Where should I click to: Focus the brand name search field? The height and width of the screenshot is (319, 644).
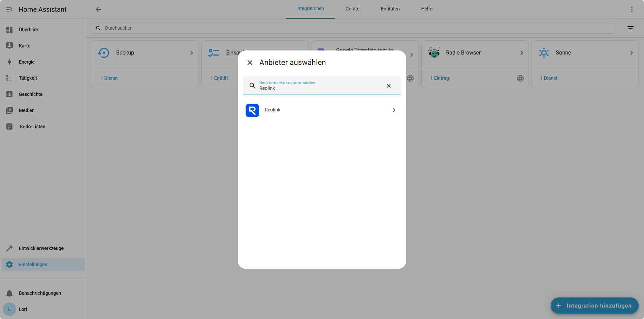(x=322, y=86)
